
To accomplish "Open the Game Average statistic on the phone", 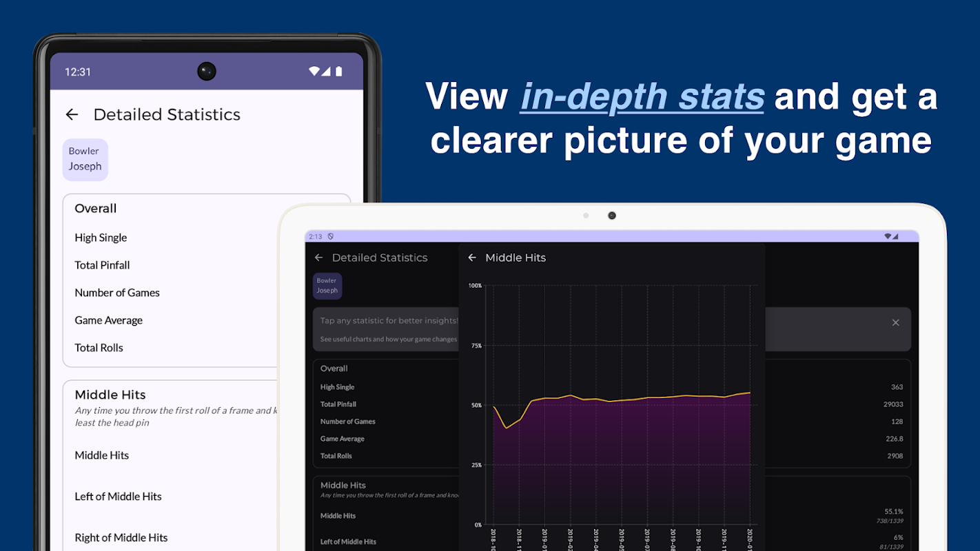I will [109, 320].
